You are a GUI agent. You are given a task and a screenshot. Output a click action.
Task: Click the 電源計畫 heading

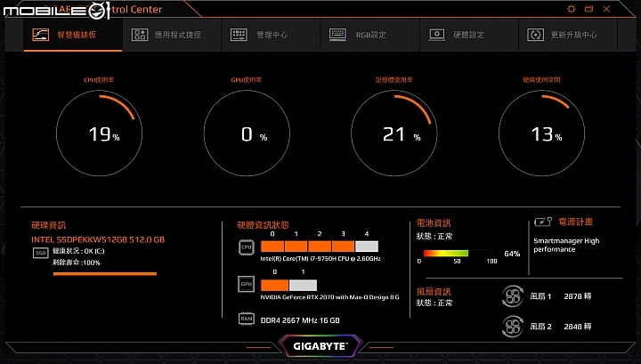pos(575,222)
